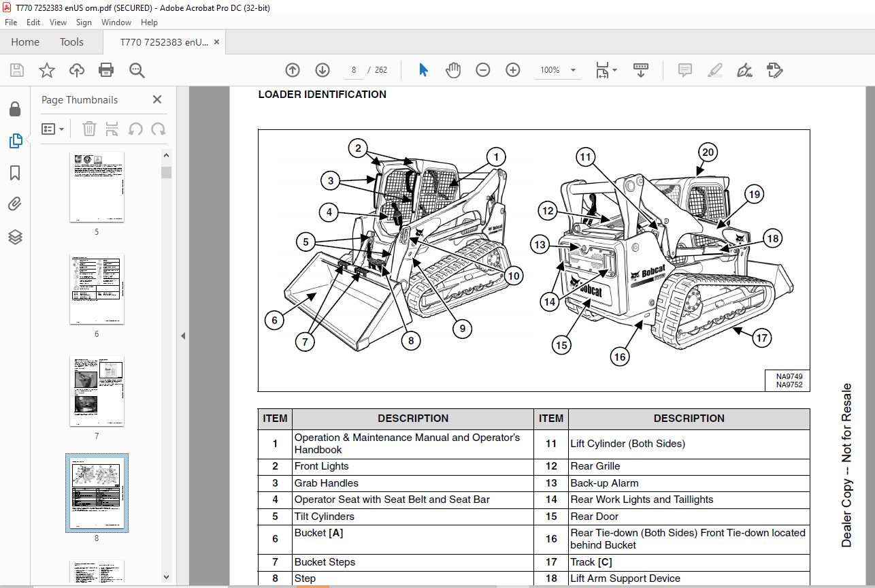Close the T770 document tab
Image resolution: width=875 pixels, height=588 pixels.
click(217, 42)
